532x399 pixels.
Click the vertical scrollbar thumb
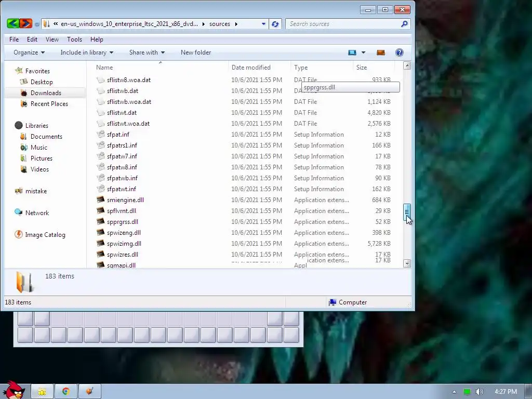(x=407, y=212)
